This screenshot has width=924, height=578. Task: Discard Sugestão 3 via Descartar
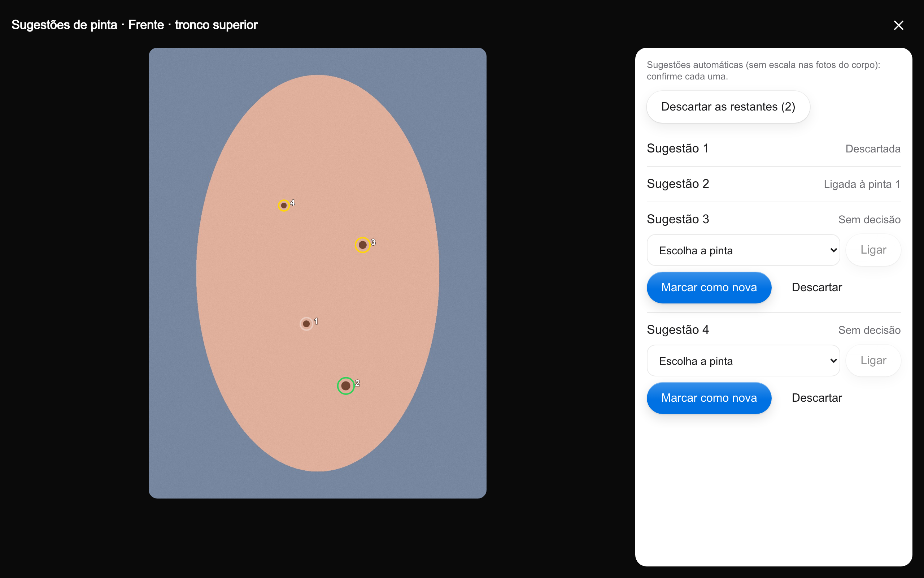(x=817, y=288)
